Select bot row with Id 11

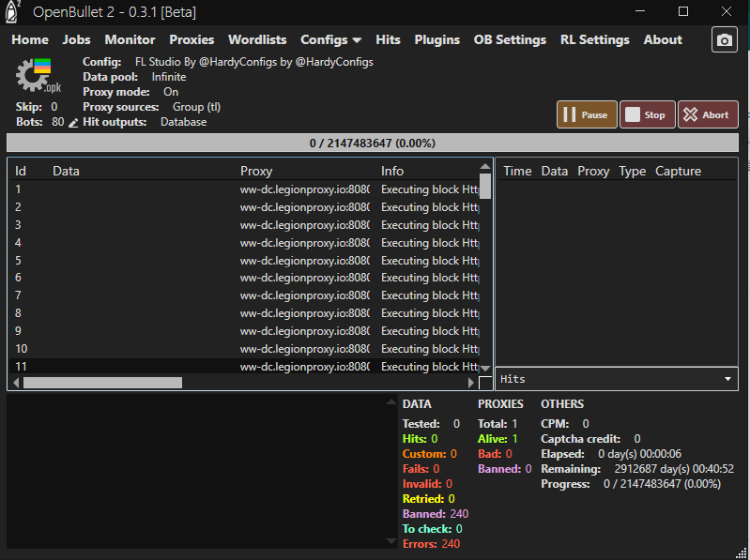coord(244,367)
